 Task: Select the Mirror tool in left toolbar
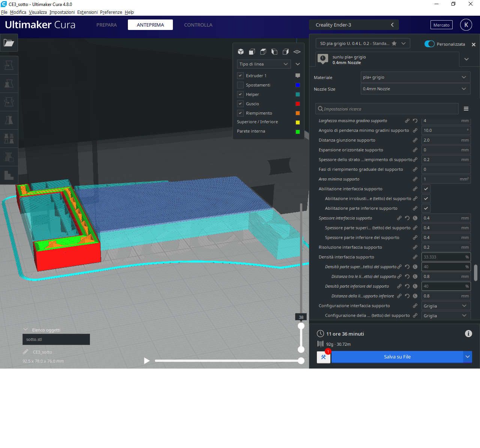[x=9, y=120]
